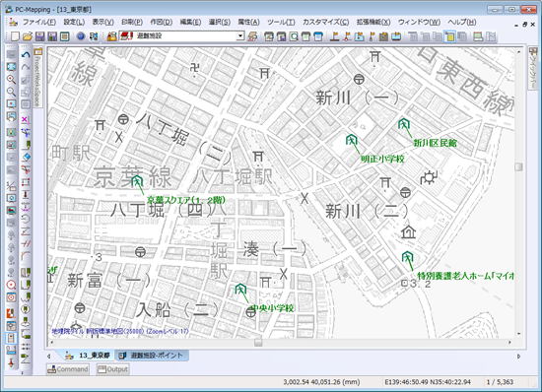This screenshot has width=542, height=392.
Task: Click the redo arrow icon
Action: pyautogui.click(x=26, y=67)
